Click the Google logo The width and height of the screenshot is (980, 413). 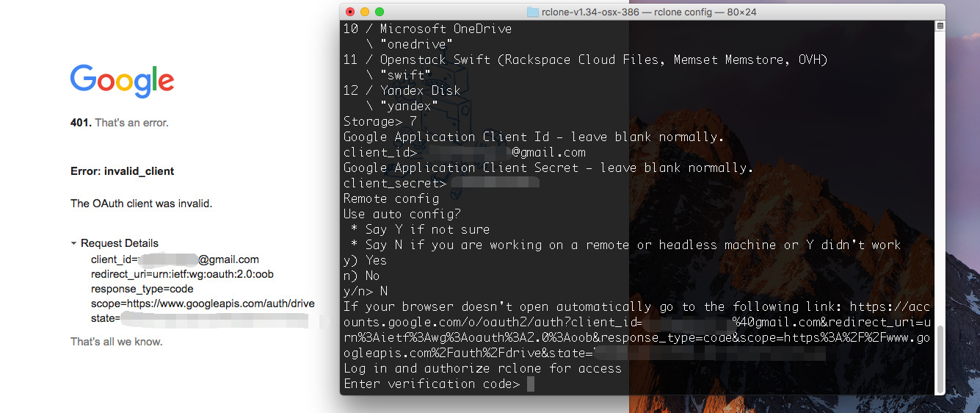(x=122, y=82)
